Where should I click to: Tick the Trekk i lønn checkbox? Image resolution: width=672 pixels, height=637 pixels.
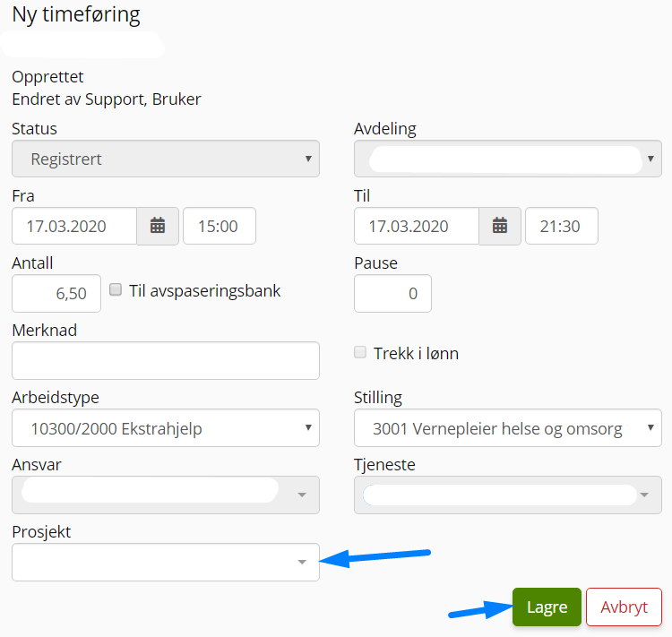pyautogui.click(x=360, y=352)
